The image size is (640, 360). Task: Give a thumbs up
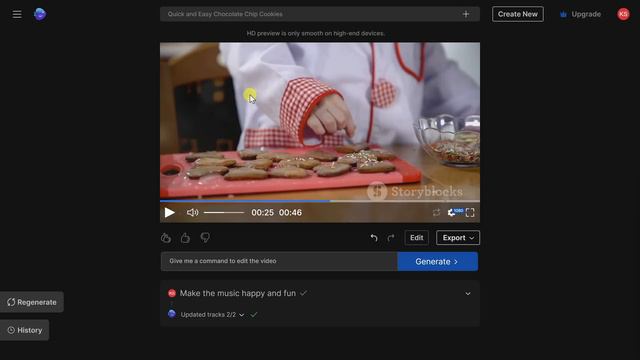[185, 238]
